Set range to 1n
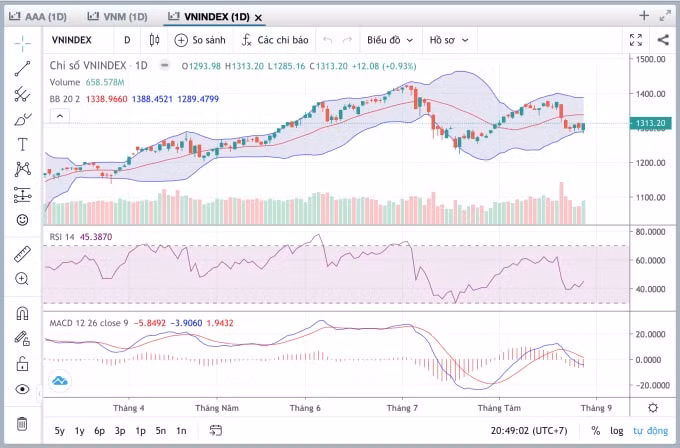Screen dimensions: 680x448 pos(181,431)
